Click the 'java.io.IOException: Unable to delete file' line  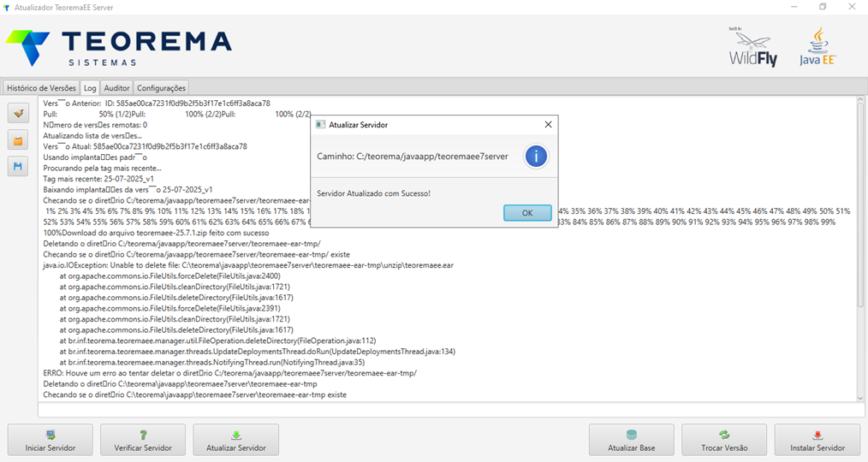248,265
